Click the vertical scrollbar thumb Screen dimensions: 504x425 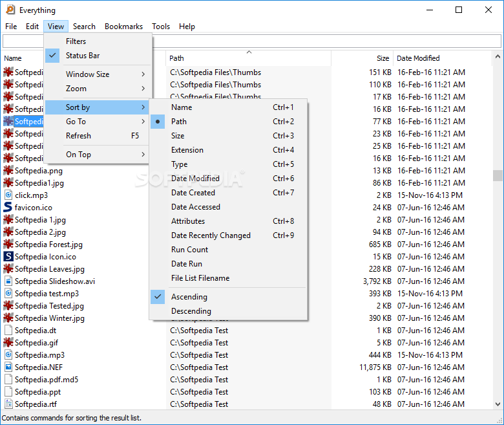(x=498, y=176)
